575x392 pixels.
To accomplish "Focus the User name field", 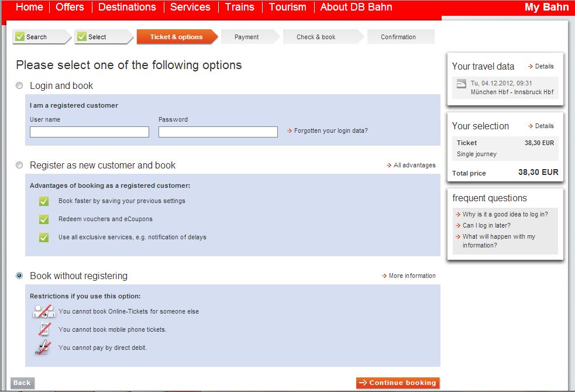I will (89, 132).
